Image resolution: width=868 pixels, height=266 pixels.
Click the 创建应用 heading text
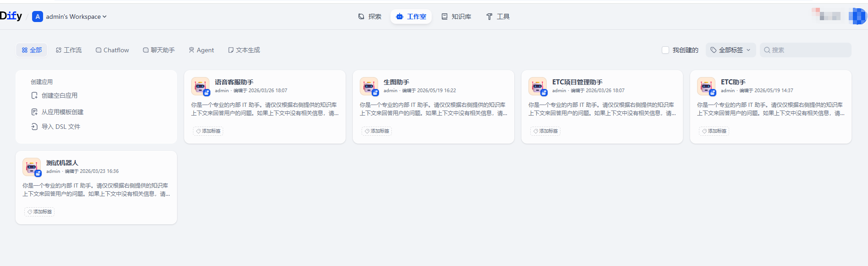click(42, 82)
